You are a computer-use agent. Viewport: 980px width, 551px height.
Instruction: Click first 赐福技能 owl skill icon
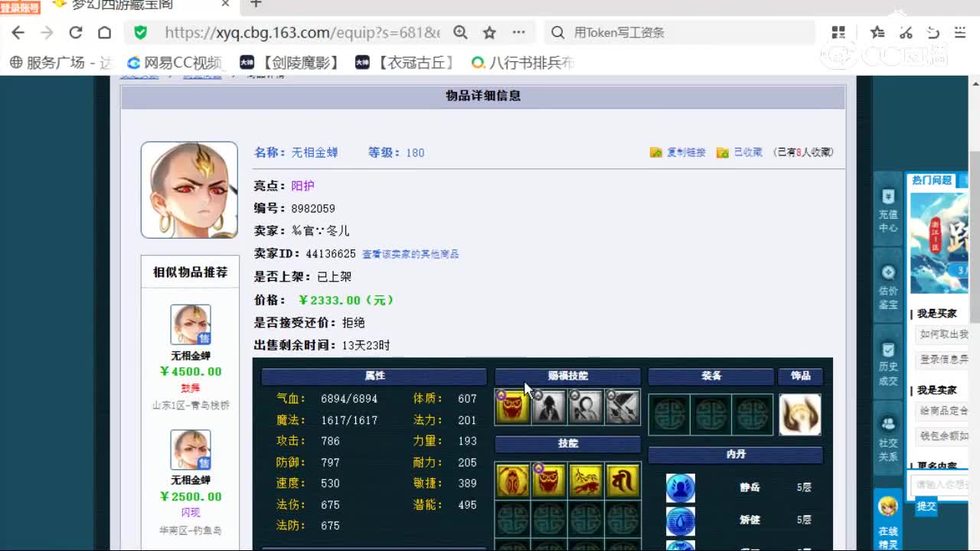click(x=512, y=407)
